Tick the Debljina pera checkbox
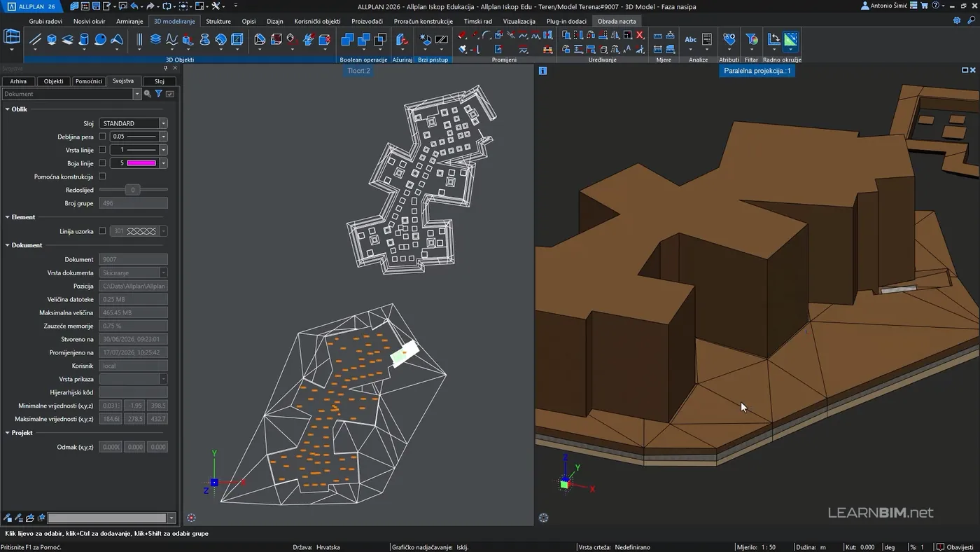Viewport: 980px width, 552px height. 102,137
